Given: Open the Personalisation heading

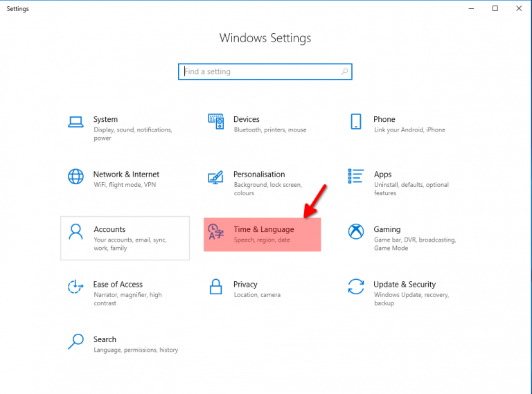Looking at the screenshot, I should (x=259, y=174).
